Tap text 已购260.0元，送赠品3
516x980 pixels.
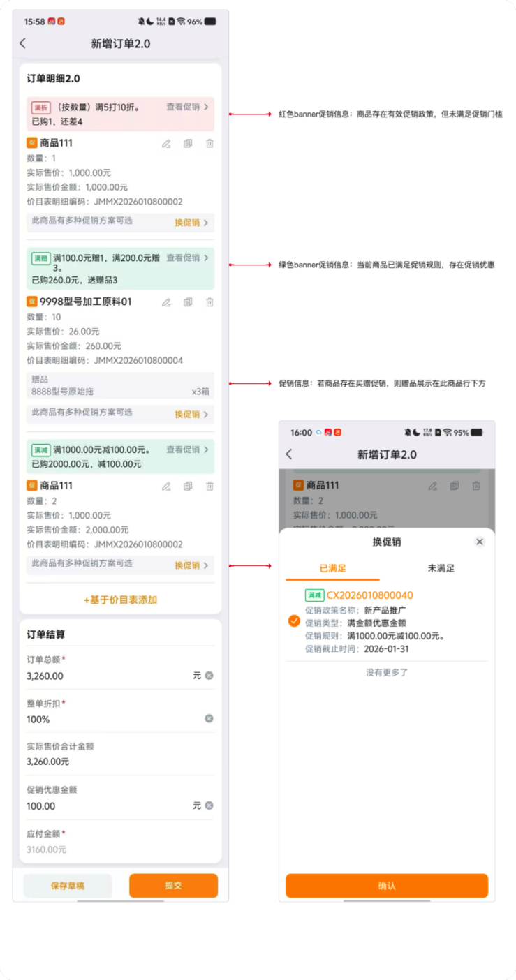point(74,280)
